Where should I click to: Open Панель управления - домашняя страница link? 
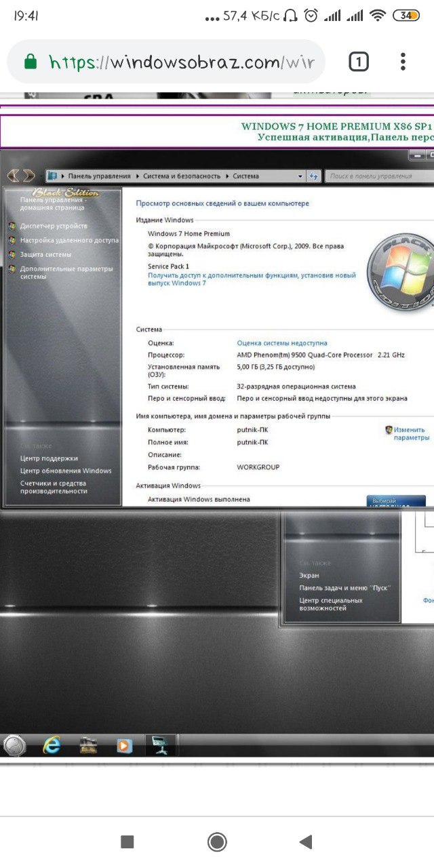[x=54, y=204]
